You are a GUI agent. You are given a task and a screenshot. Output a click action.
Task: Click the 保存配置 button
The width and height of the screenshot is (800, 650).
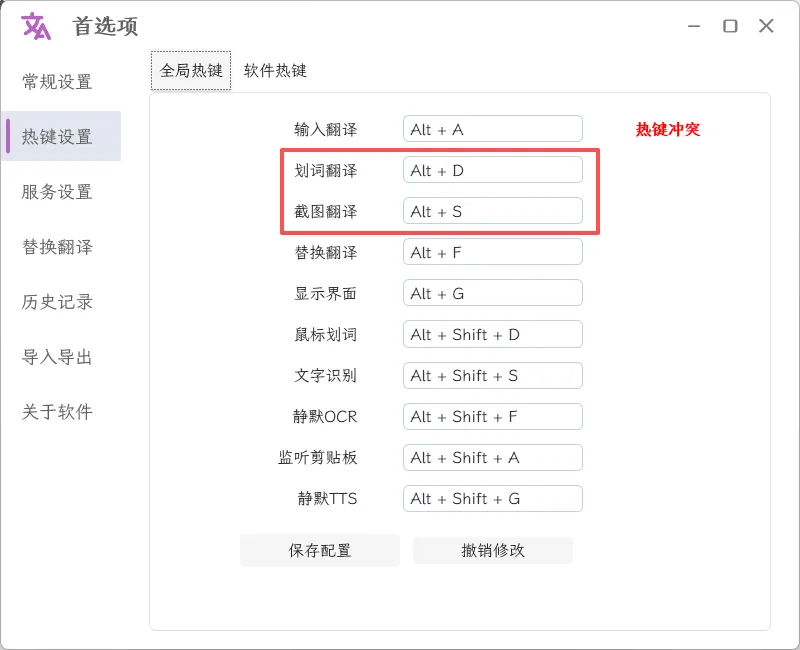coord(320,550)
